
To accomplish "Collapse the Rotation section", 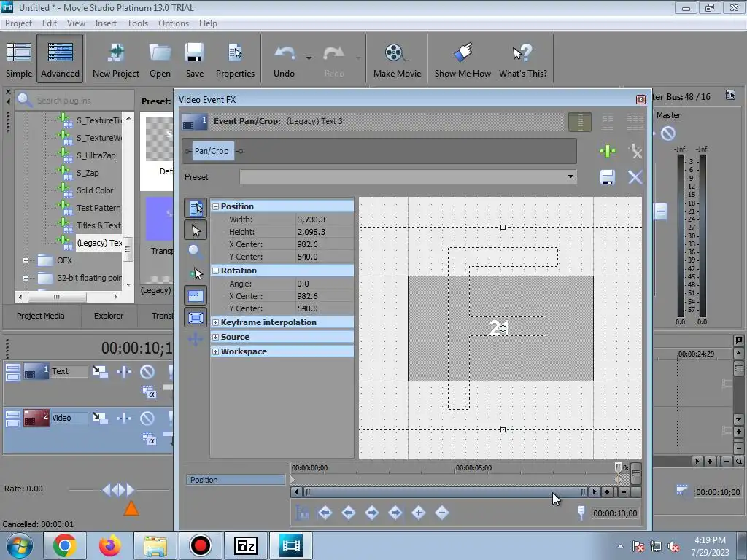I will pyautogui.click(x=215, y=271).
